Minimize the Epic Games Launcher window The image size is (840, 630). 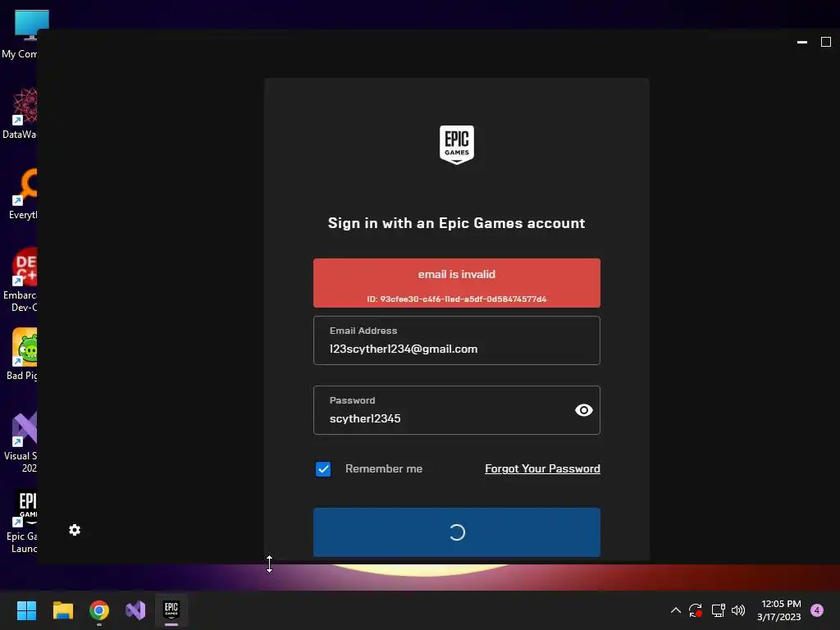pos(802,42)
